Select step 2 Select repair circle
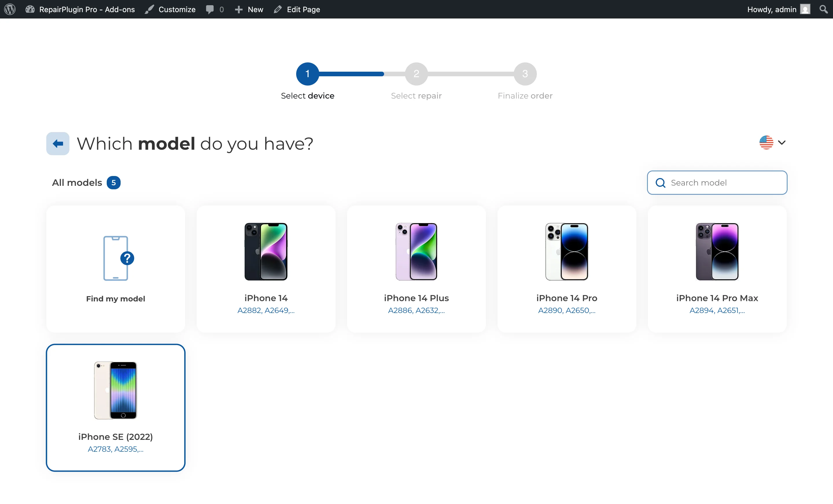Screen dimensions: 833x504 (x=416, y=74)
